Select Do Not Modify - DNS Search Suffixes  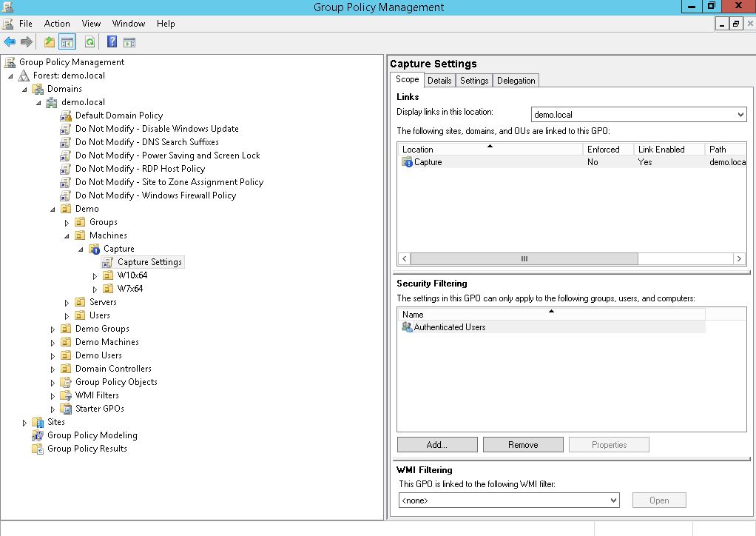coord(146,142)
